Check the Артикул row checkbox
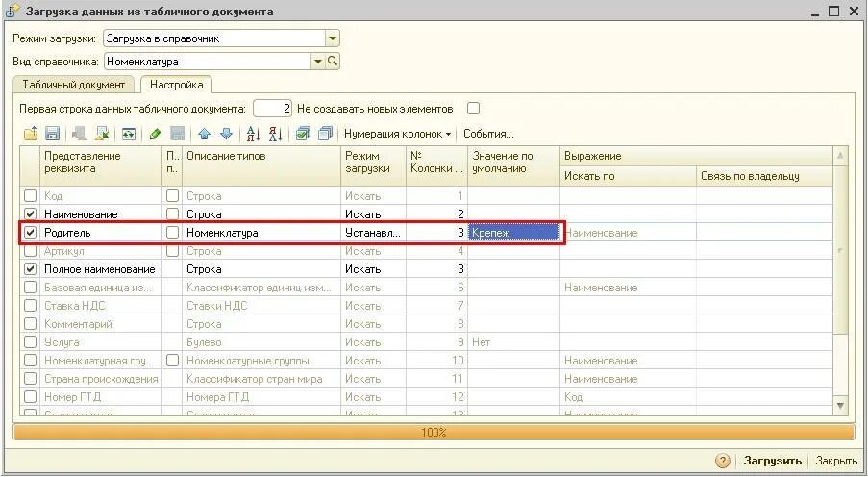The height and width of the screenshot is (477, 868). click(x=31, y=250)
